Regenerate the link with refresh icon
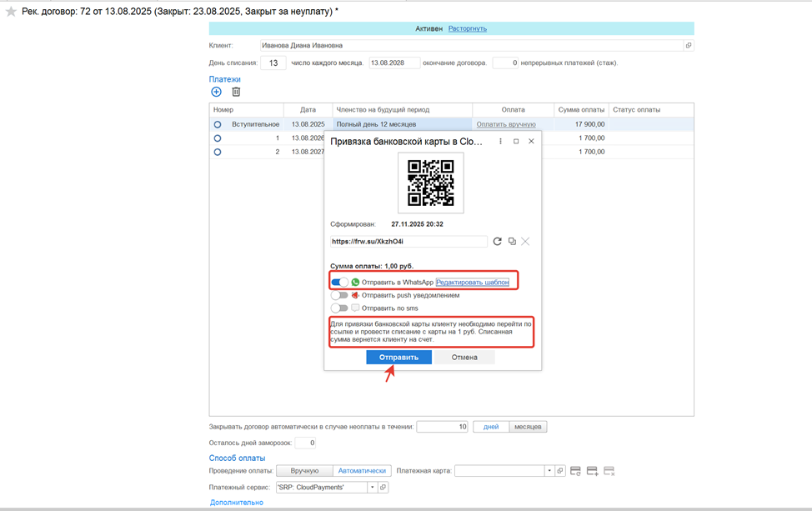Image resolution: width=812 pixels, height=511 pixels. [497, 241]
